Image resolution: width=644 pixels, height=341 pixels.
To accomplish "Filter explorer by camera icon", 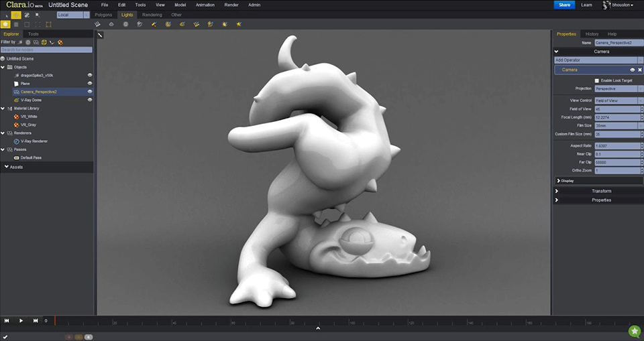I will coord(36,42).
